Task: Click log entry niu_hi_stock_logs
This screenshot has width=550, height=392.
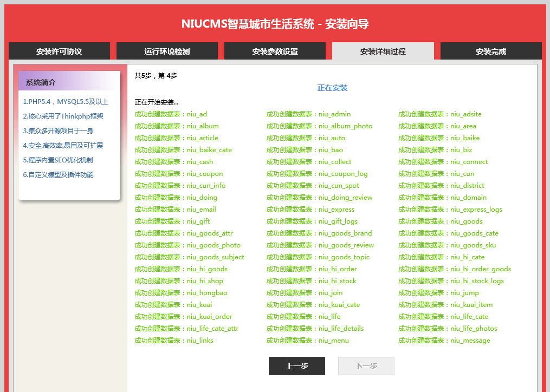Action: [x=451, y=281]
